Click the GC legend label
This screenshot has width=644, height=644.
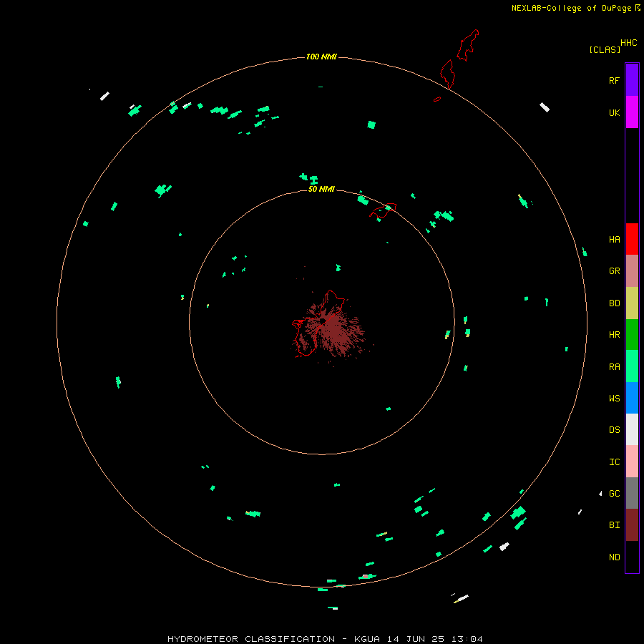[x=614, y=494]
